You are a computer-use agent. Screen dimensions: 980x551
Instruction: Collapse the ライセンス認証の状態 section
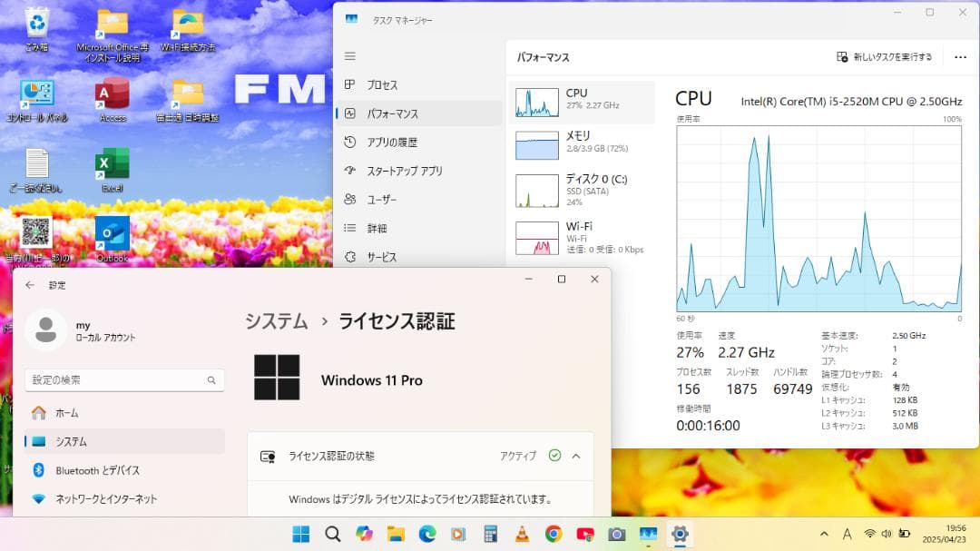[575, 456]
